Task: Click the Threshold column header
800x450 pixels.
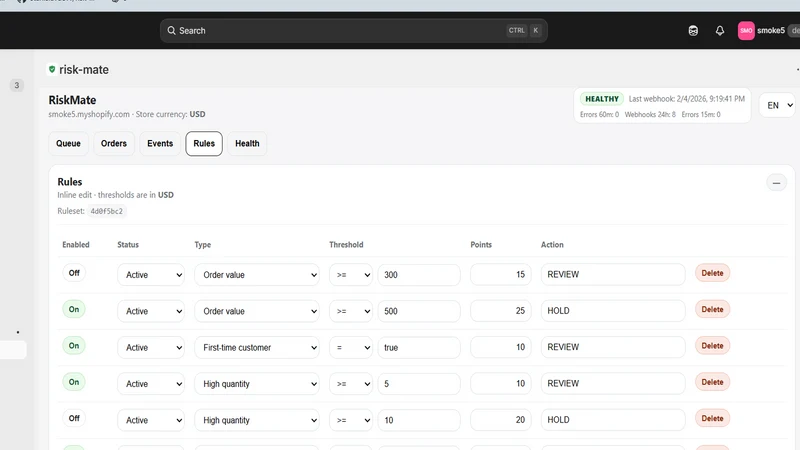Action: click(346, 245)
